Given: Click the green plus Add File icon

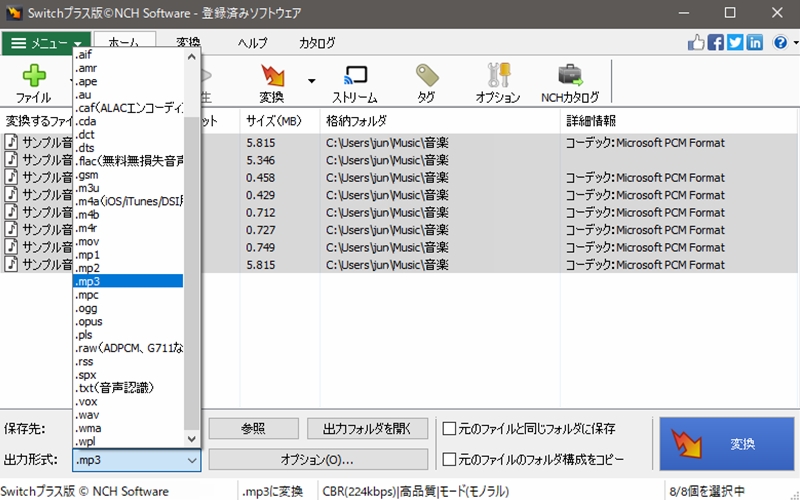Looking at the screenshot, I should [34, 76].
